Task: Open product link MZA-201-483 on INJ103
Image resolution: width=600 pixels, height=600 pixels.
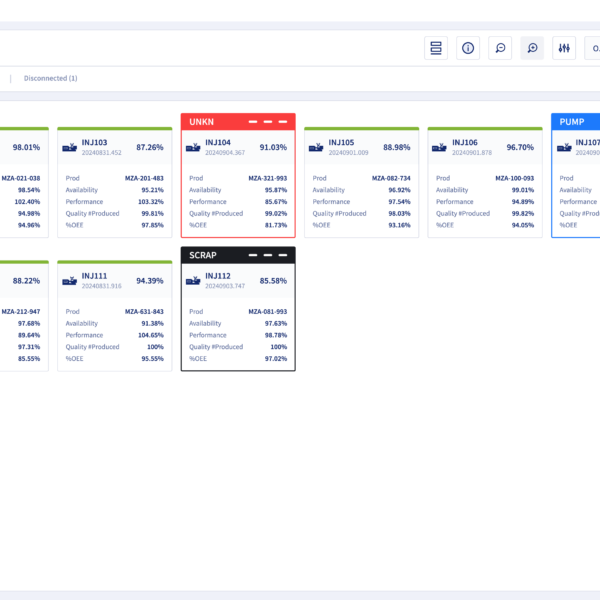Action: pyautogui.click(x=144, y=178)
